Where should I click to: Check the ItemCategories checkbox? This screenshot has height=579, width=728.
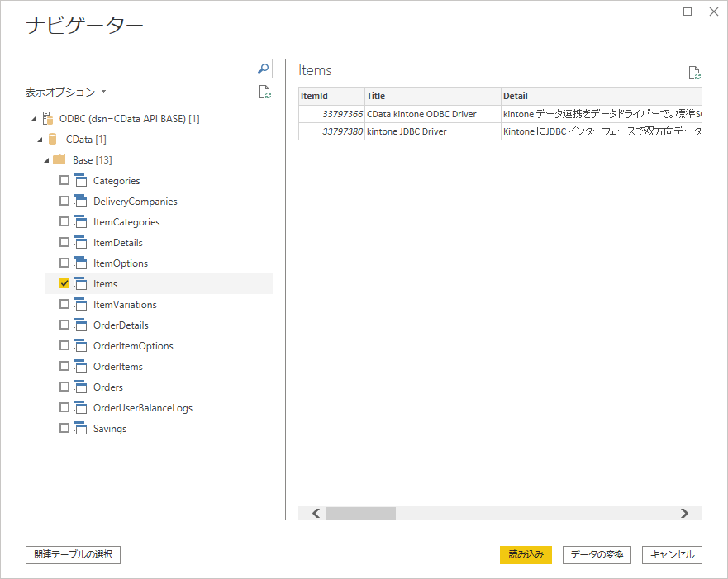(64, 221)
